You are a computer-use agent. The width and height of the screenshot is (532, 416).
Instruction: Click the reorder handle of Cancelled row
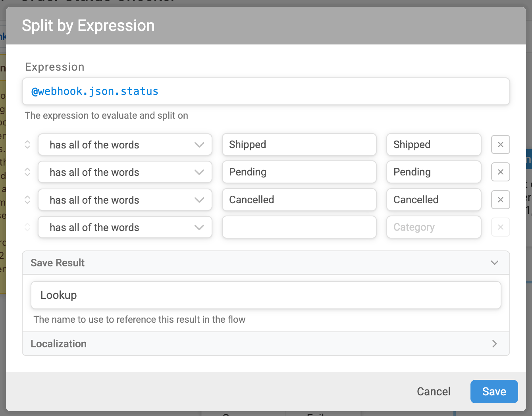[27, 200]
